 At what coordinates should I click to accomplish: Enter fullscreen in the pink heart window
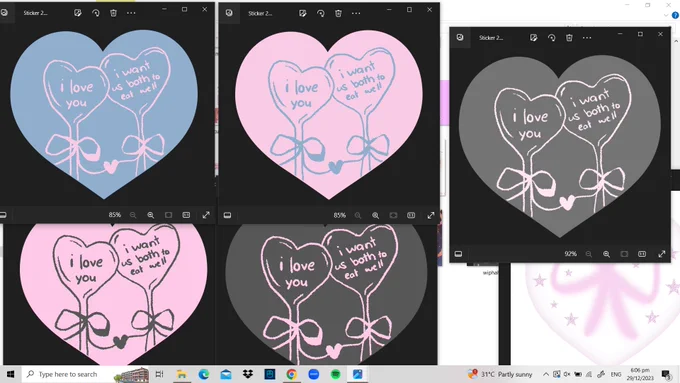(431, 215)
